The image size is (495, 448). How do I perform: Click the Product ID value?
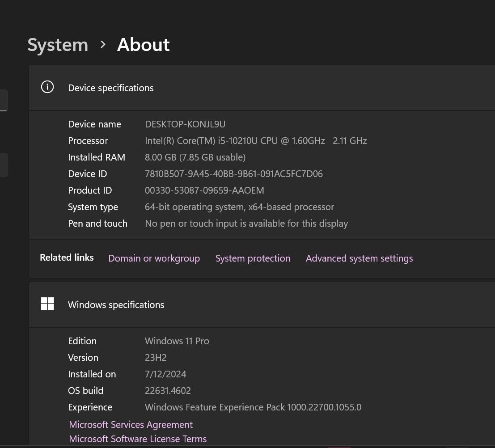204,190
